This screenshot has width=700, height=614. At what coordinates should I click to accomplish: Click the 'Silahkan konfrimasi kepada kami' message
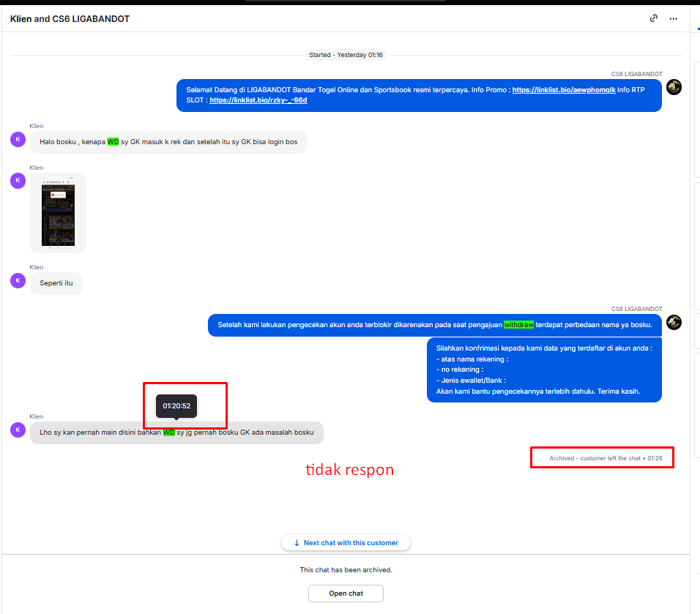click(x=544, y=370)
